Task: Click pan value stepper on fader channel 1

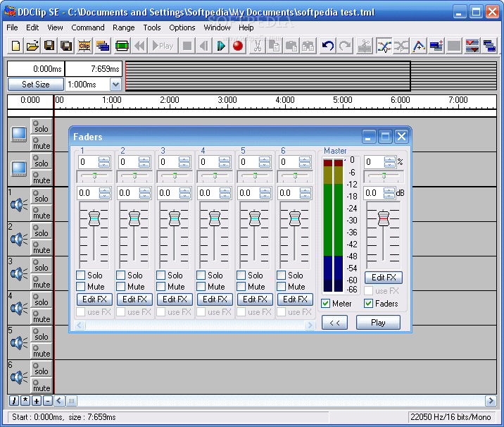Action: tap(103, 162)
